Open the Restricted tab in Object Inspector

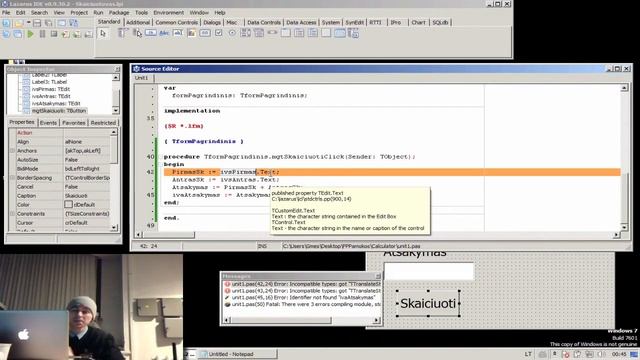click(x=103, y=122)
